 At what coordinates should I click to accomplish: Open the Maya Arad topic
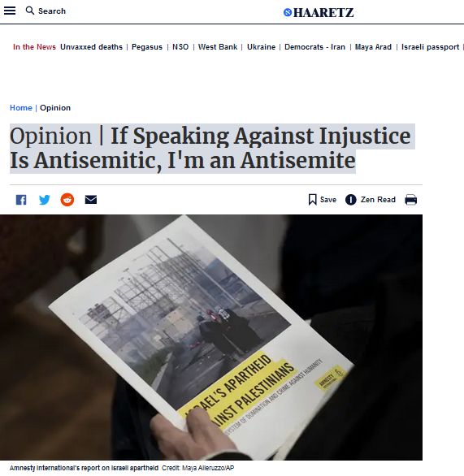pyautogui.click(x=373, y=47)
